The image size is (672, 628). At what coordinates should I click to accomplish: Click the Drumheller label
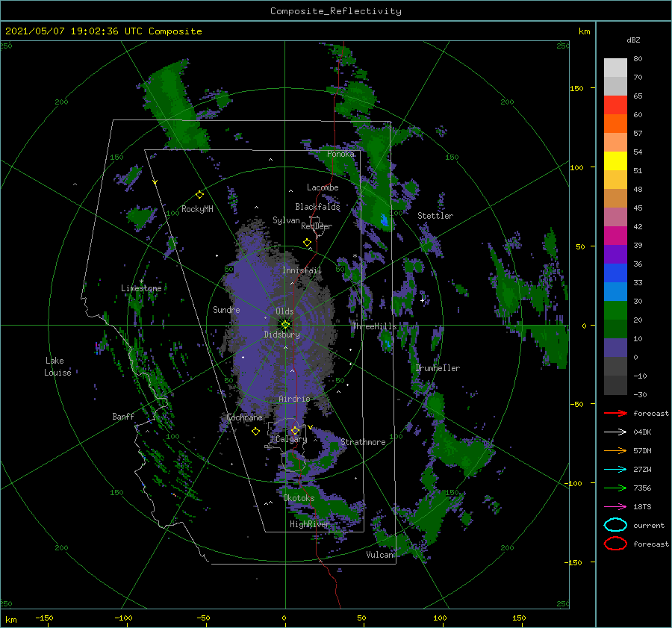(438, 368)
